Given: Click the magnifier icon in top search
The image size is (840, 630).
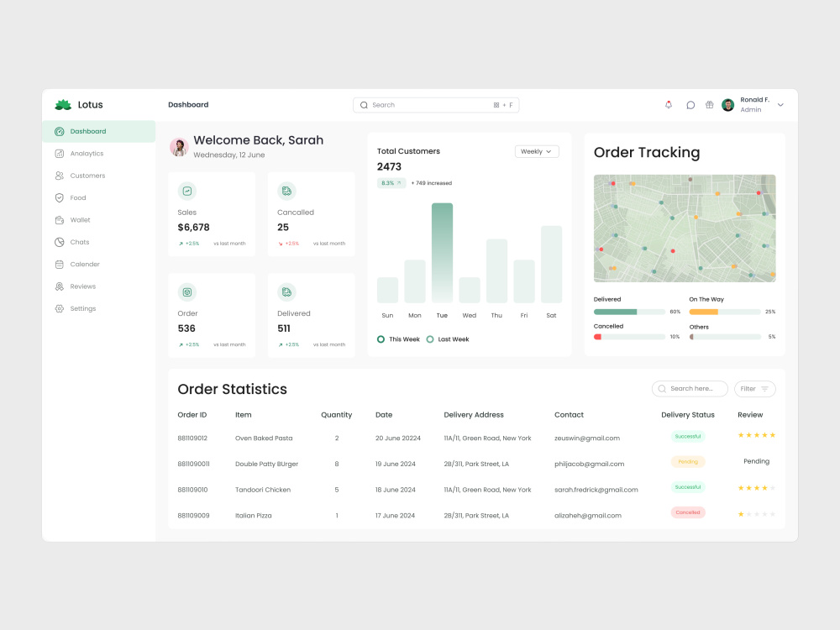Looking at the screenshot, I should click(364, 105).
